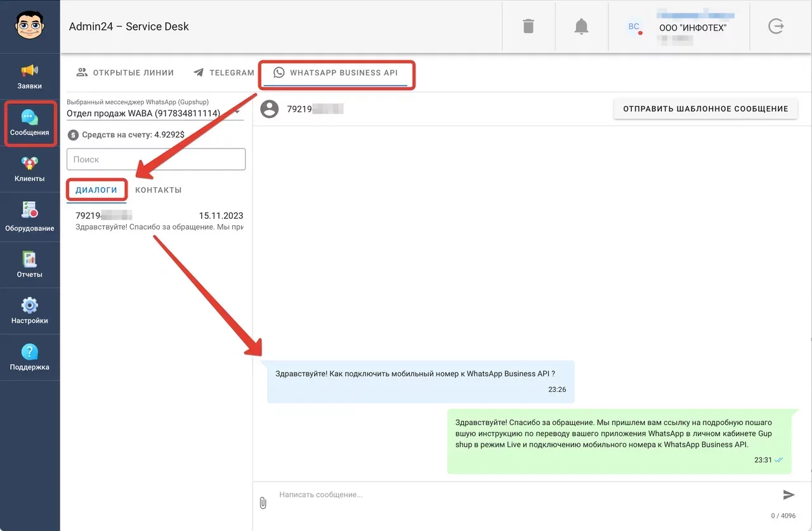Select the Диалоги tab
This screenshot has height=531, width=812.
click(x=96, y=190)
